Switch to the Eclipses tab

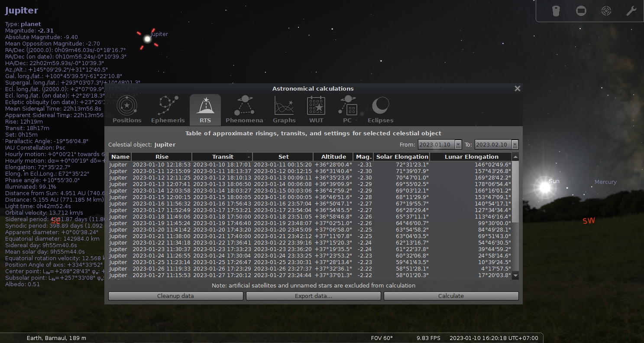point(380,110)
